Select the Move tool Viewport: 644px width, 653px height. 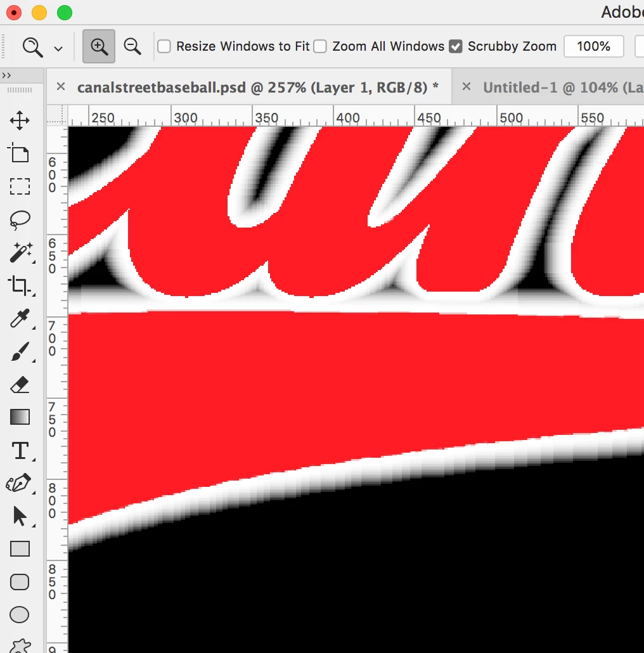pos(20,120)
